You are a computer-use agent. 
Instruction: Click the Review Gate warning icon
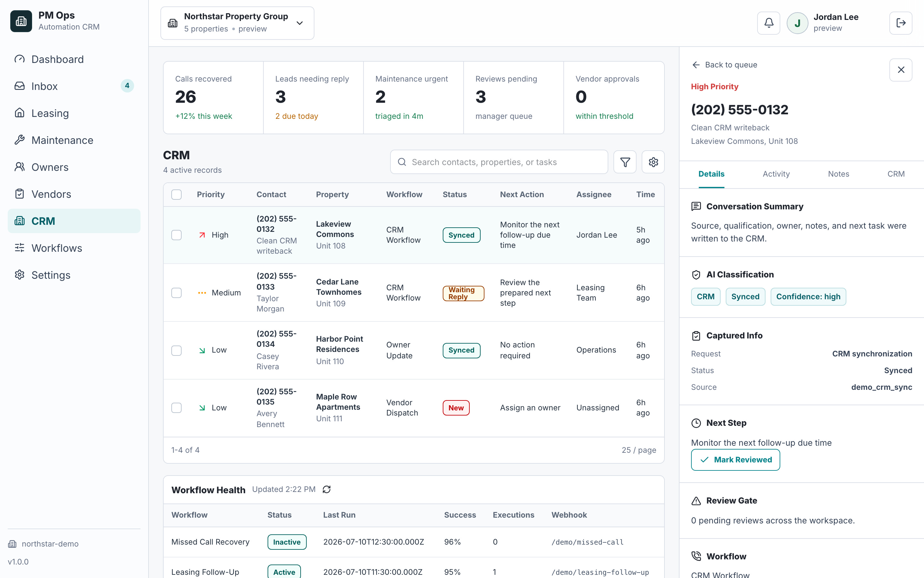(x=696, y=501)
